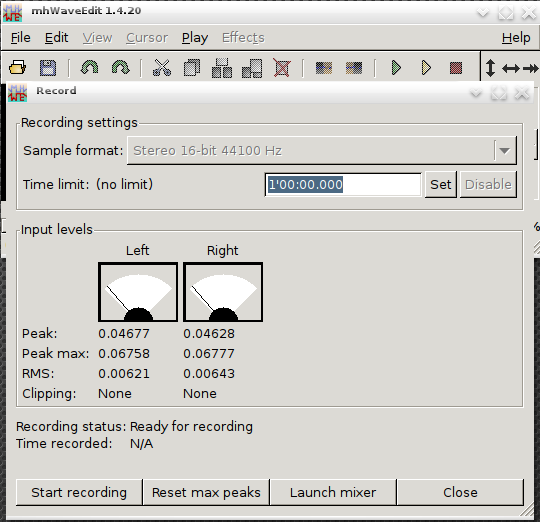Close the Record dialog via title bar X
This screenshot has width=540, height=522.
522,93
